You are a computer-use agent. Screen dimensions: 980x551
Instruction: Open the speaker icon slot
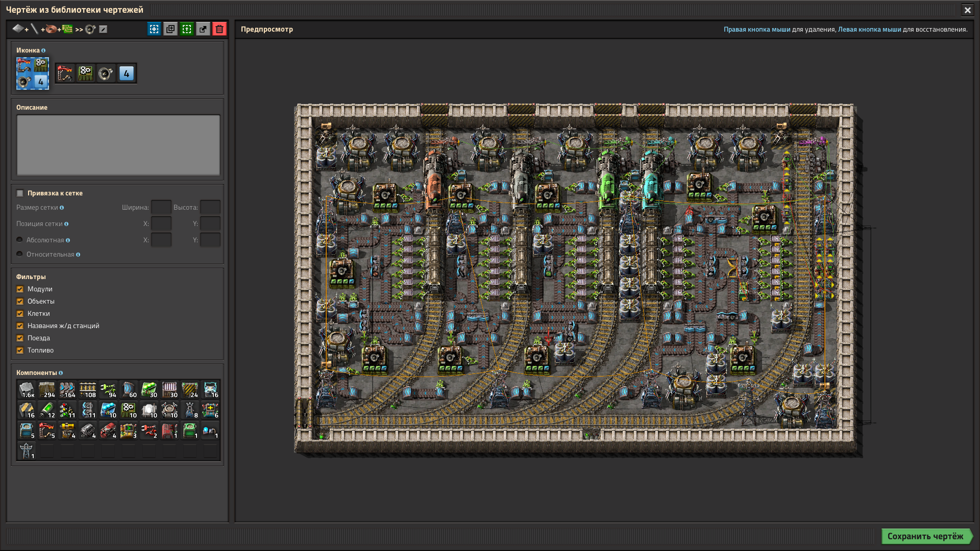pyautogui.click(x=106, y=73)
